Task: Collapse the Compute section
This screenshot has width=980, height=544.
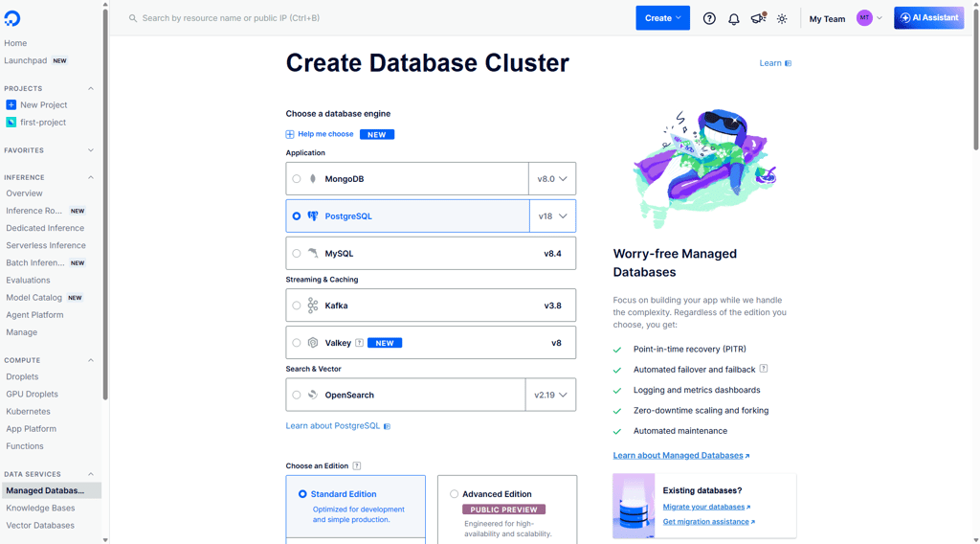Action: click(x=91, y=361)
